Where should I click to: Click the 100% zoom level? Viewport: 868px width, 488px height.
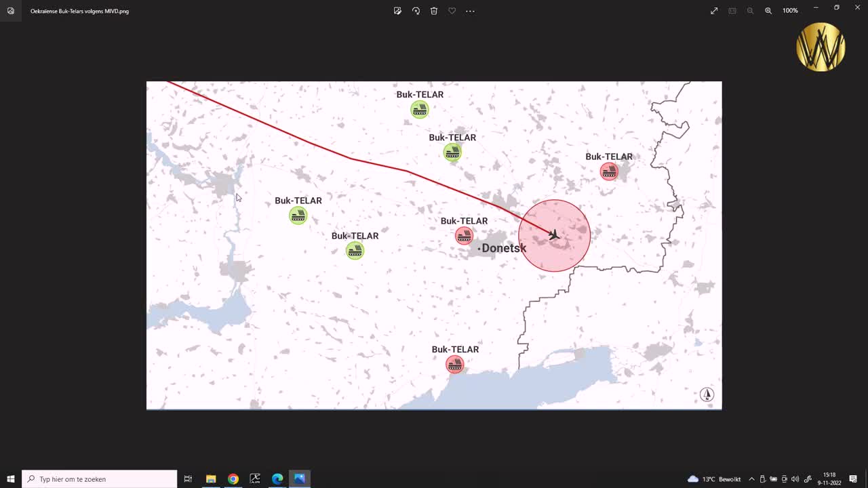[790, 11]
